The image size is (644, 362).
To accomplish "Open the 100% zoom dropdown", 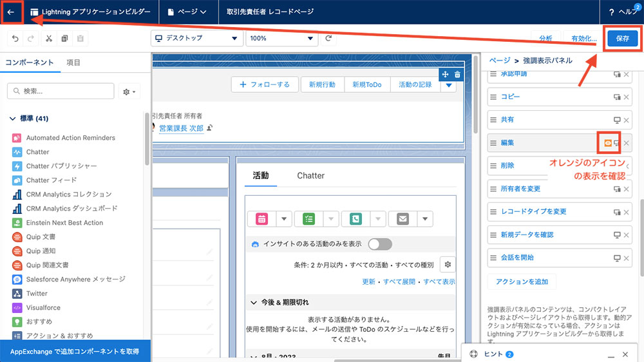I will [x=281, y=38].
